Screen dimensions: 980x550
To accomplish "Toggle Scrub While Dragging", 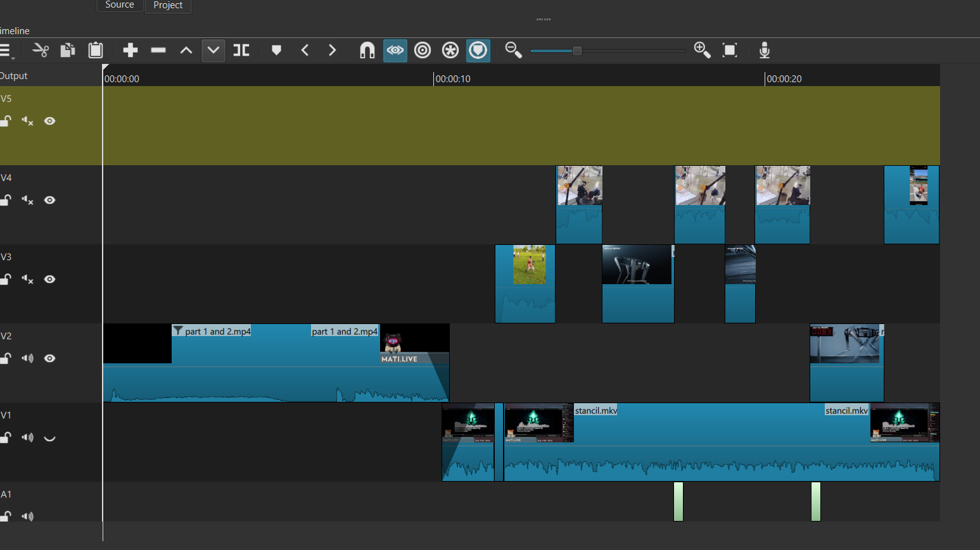I will pyautogui.click(x=395, y=50).
